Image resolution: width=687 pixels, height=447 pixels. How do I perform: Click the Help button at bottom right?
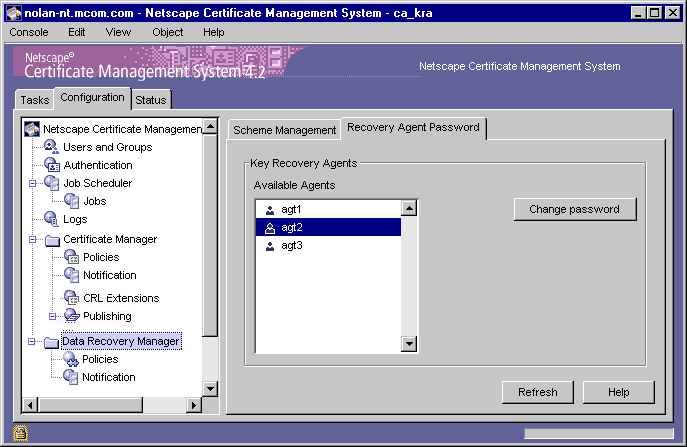[619, 392]
